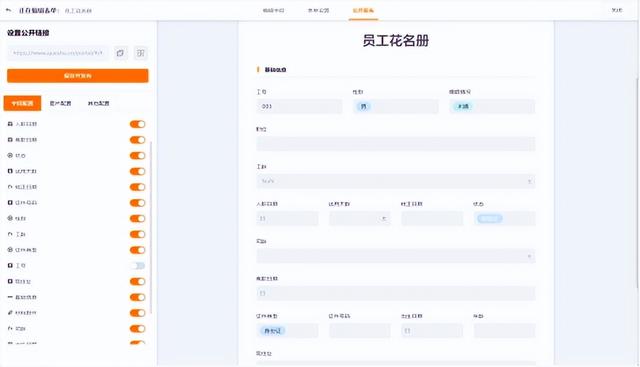
Task: Click the field icon of the 工号 list row
Action: pyautogui.click(x=10, y=266)
